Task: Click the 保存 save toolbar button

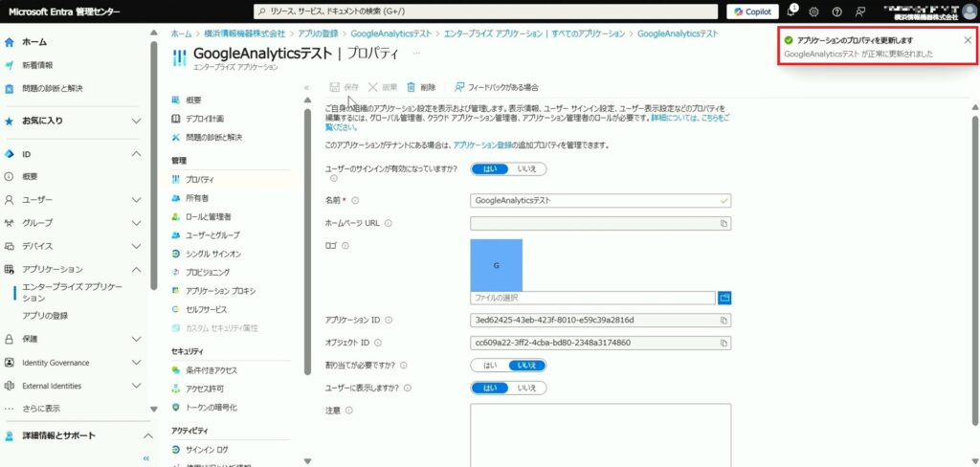Action: click(x=344, y=87)
